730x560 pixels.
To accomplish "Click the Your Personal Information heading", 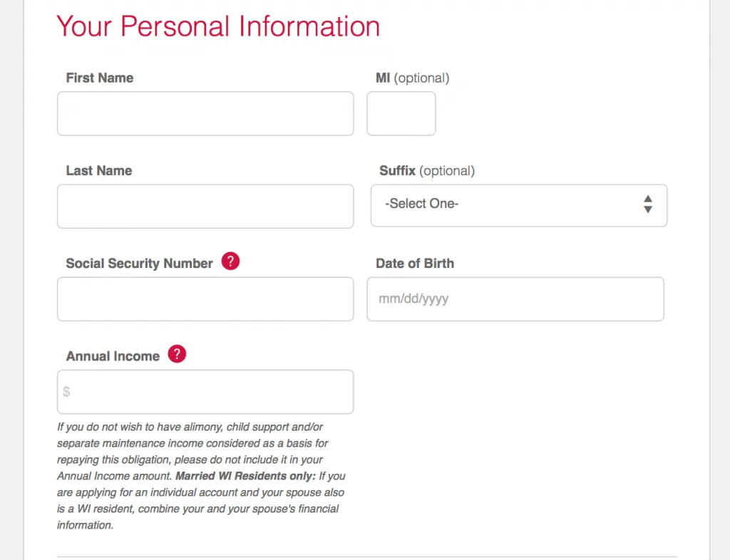I will pyautogui.click(x=218, y=26).
